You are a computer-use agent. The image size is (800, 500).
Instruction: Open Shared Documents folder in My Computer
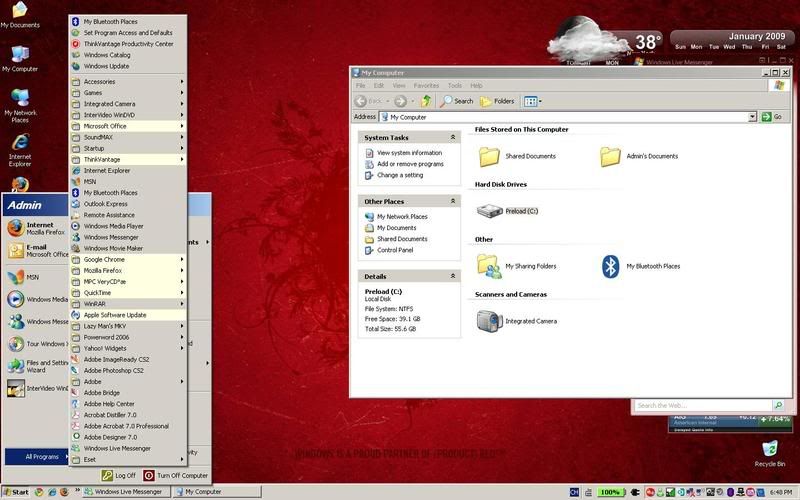[x=517, y=156]
